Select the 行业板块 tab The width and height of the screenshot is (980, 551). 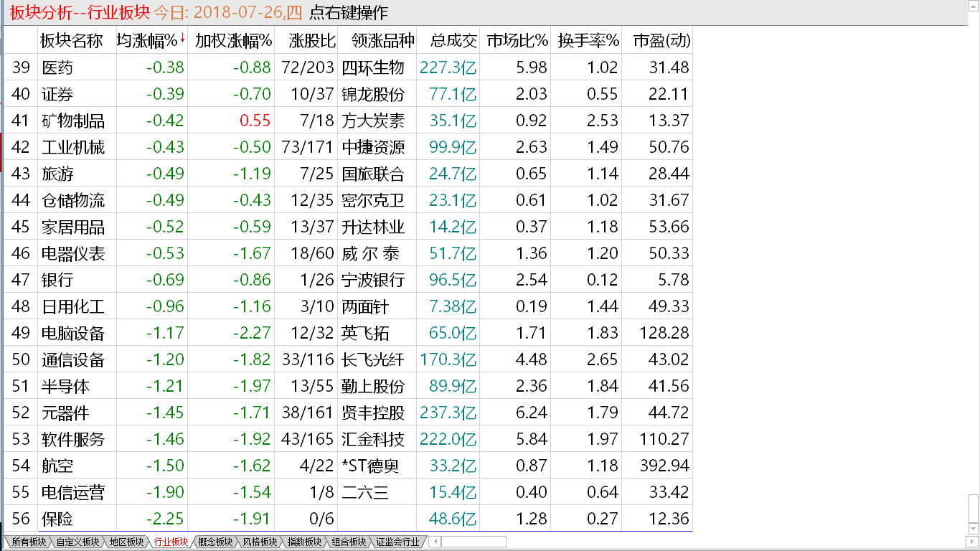click(170, 542)
